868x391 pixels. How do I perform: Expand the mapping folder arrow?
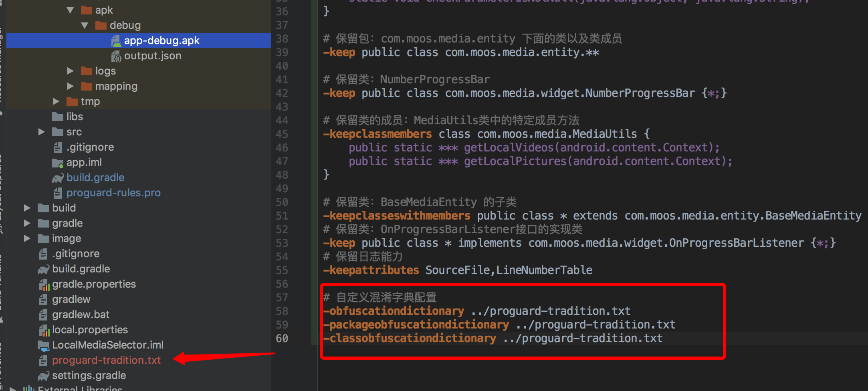click(x=70, y=86)
